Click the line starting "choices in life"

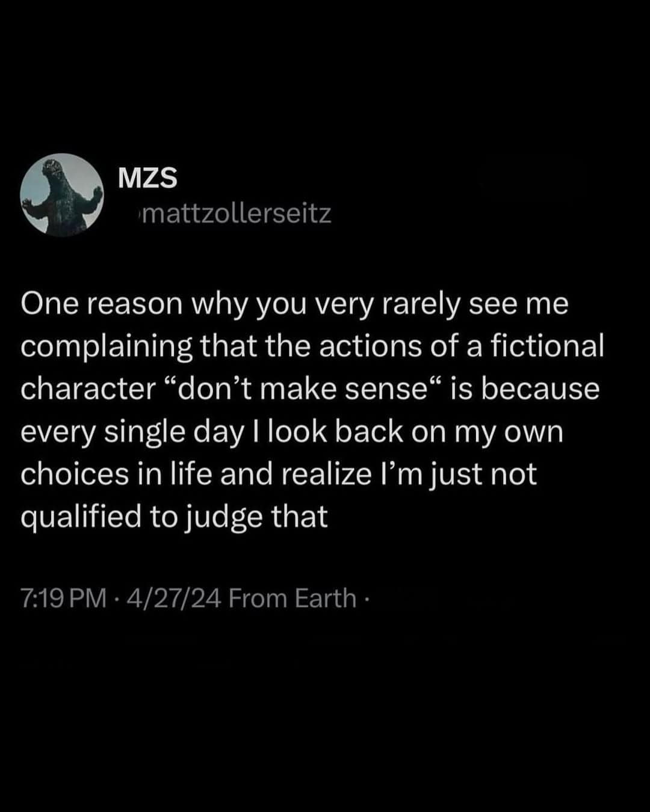[x=278, y=474]
